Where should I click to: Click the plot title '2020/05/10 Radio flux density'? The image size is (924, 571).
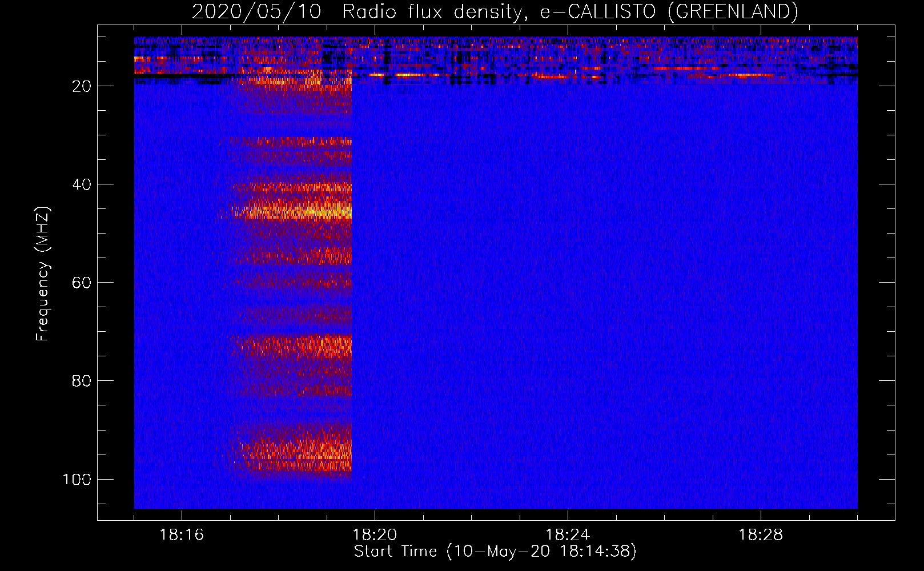click(x=495, y=11)
